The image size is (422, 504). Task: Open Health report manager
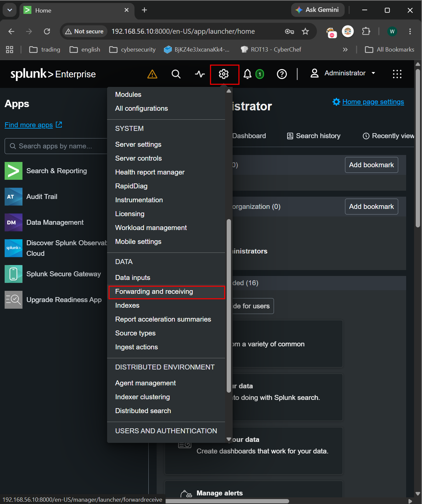tap(150, 172)
